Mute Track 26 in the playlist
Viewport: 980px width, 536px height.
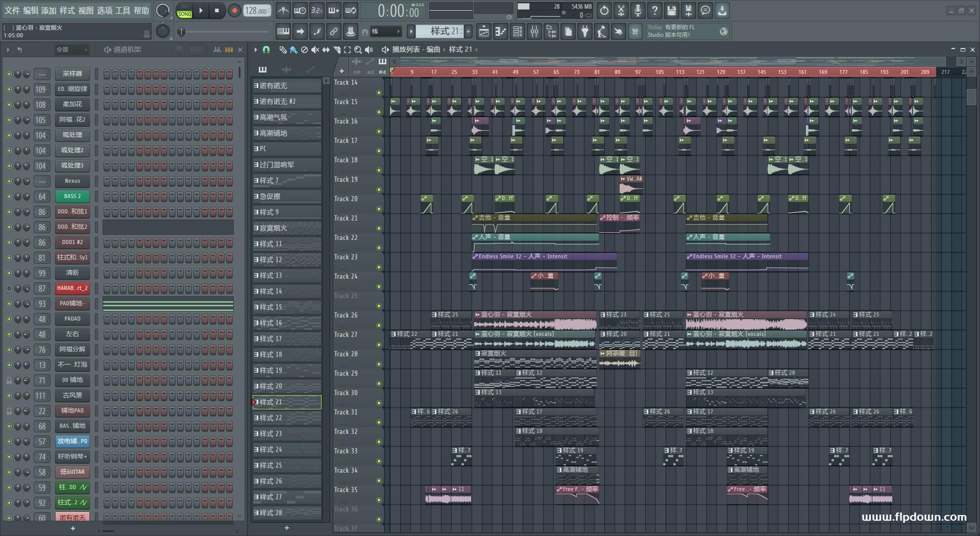379,325
